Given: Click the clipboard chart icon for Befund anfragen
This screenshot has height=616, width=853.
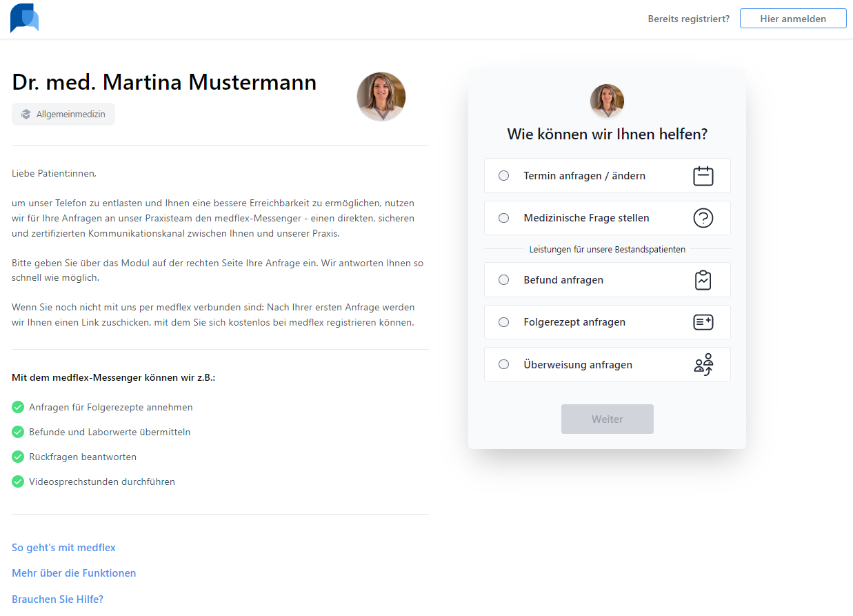Looking at the screenshot, I should point(703,280).
